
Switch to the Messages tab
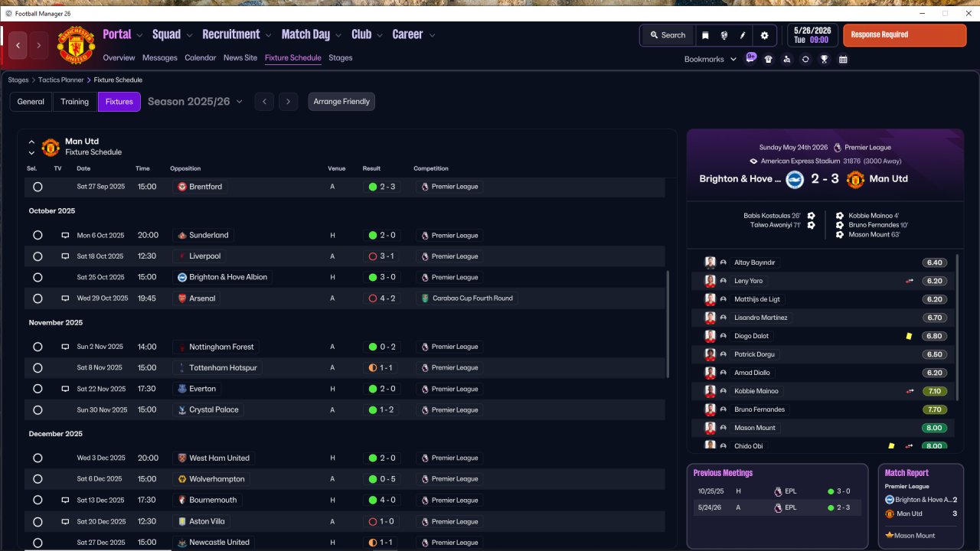pyautogui.click(x=159, y=58)
